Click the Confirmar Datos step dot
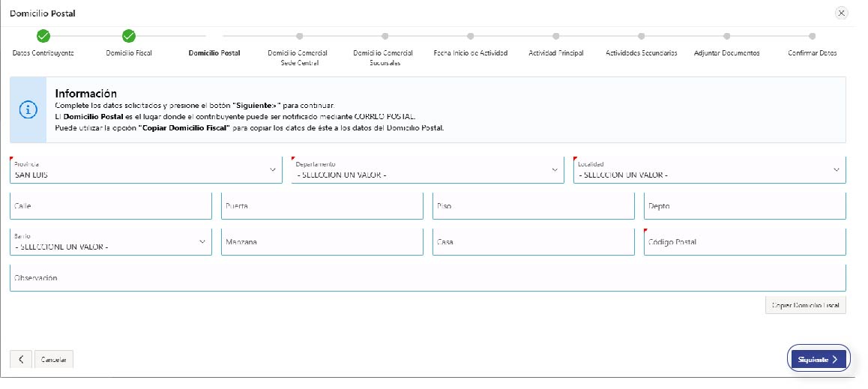The width and height of the screenshot is (868, 389). (x=812, y=35)
